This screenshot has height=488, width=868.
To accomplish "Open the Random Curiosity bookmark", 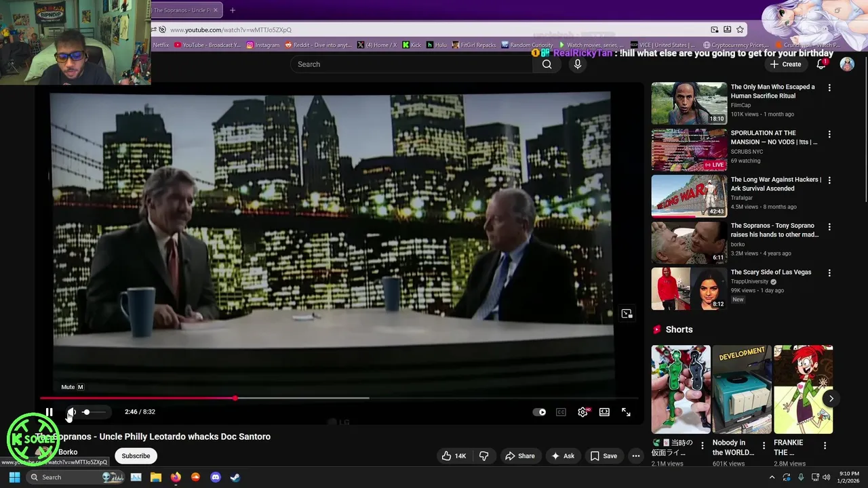I will tap(527, 45).
